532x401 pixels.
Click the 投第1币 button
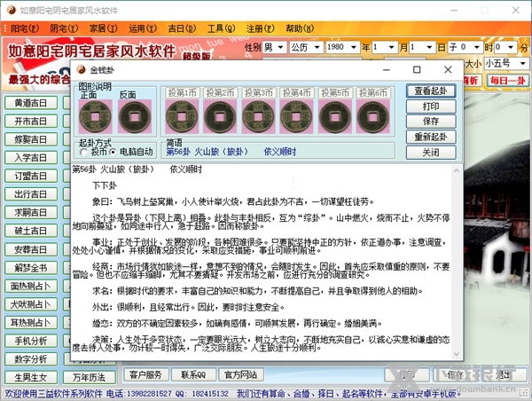pyautogui.click(x=182, y=92)
